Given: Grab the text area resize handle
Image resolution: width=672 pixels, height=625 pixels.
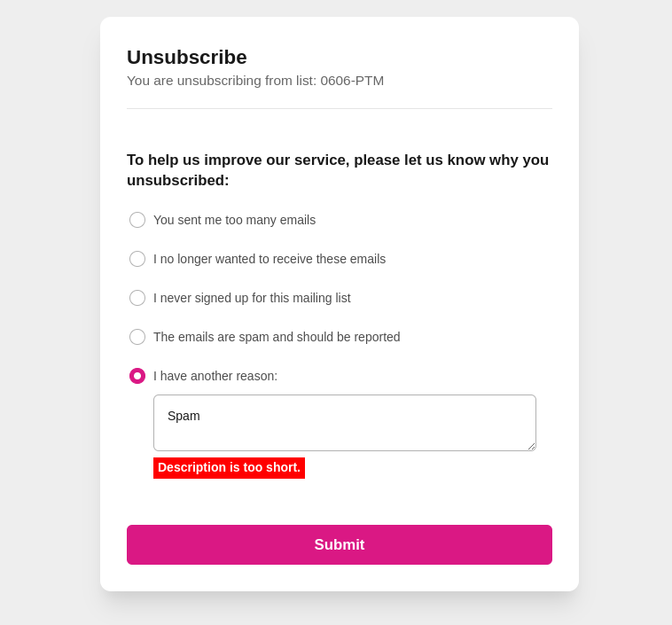Looking at the screenshot, I should 531,446.
